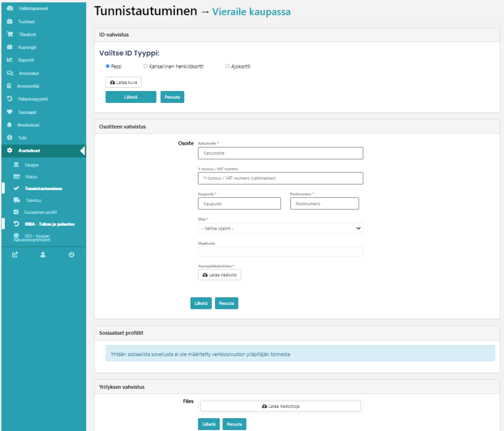Choose Kansallinen henkilökortti ID type
Screen dimensions: 504x431
146,66
